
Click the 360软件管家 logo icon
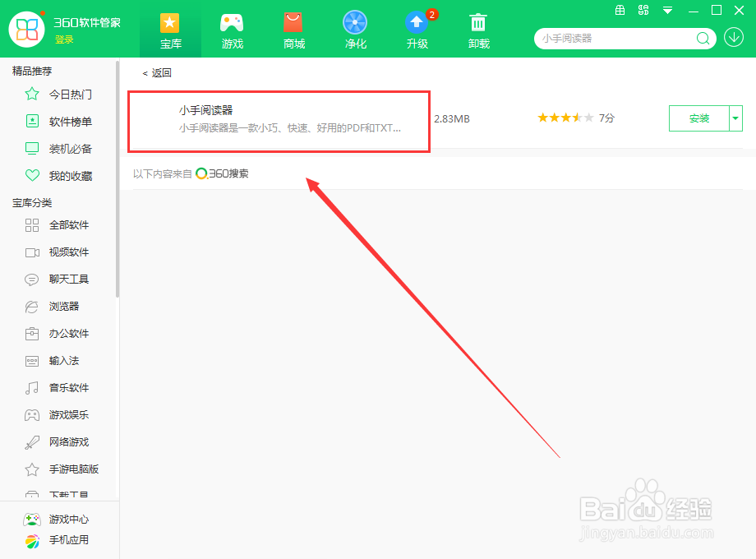[27, 30]
